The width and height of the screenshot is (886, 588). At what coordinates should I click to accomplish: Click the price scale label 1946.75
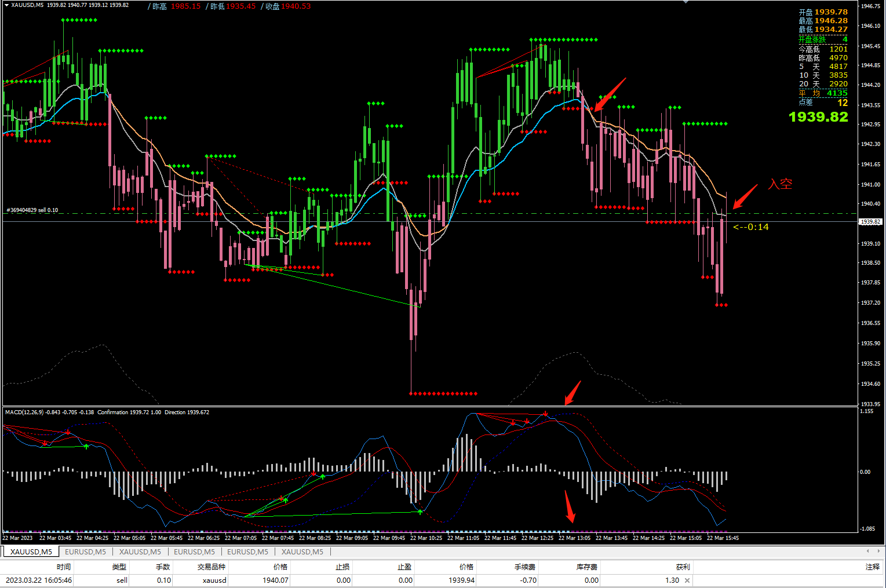coord(870,6)
